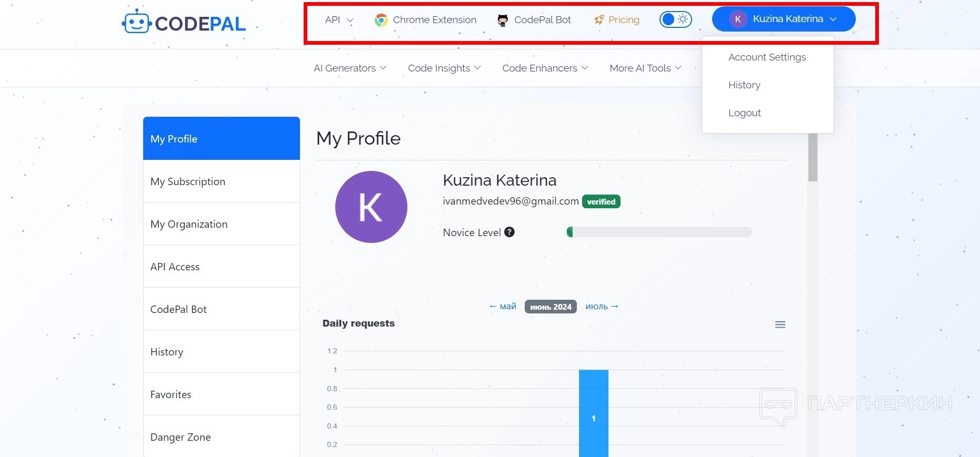
Task: Open the My Organization sidebar tab
Action: [x=222, y=224]
